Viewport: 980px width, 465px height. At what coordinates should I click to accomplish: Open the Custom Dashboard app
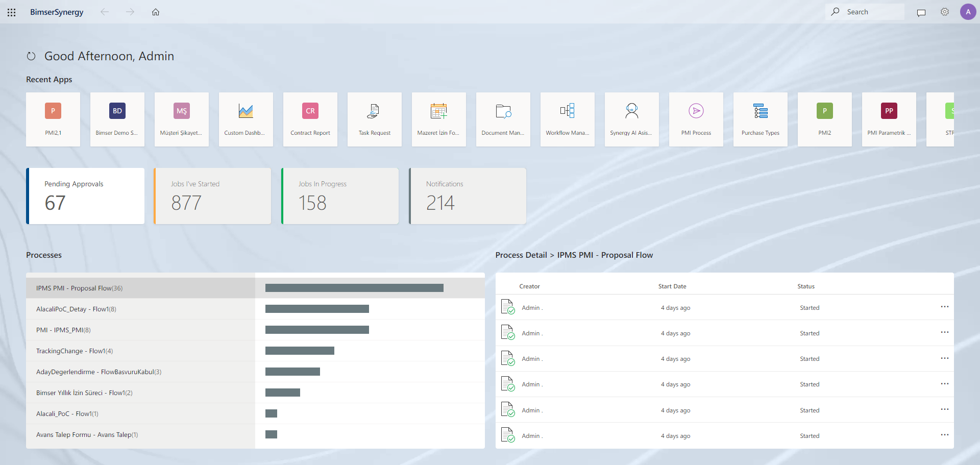246,119
